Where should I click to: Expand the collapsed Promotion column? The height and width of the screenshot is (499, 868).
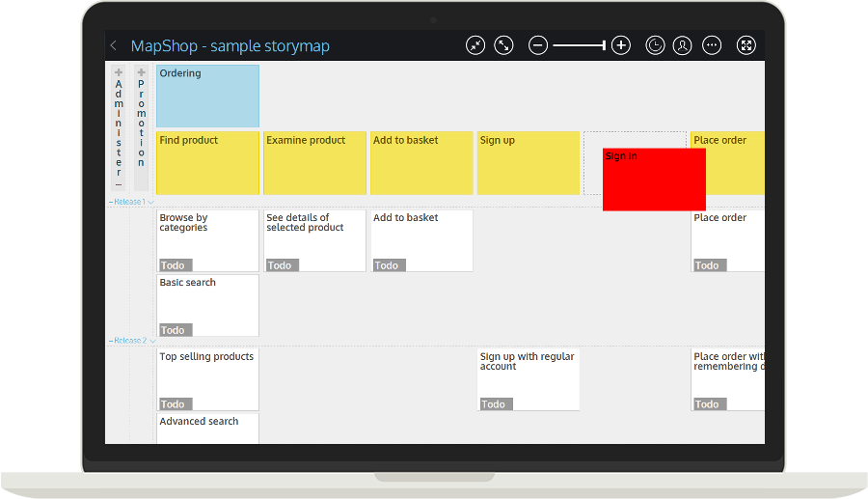coord(141,72)
